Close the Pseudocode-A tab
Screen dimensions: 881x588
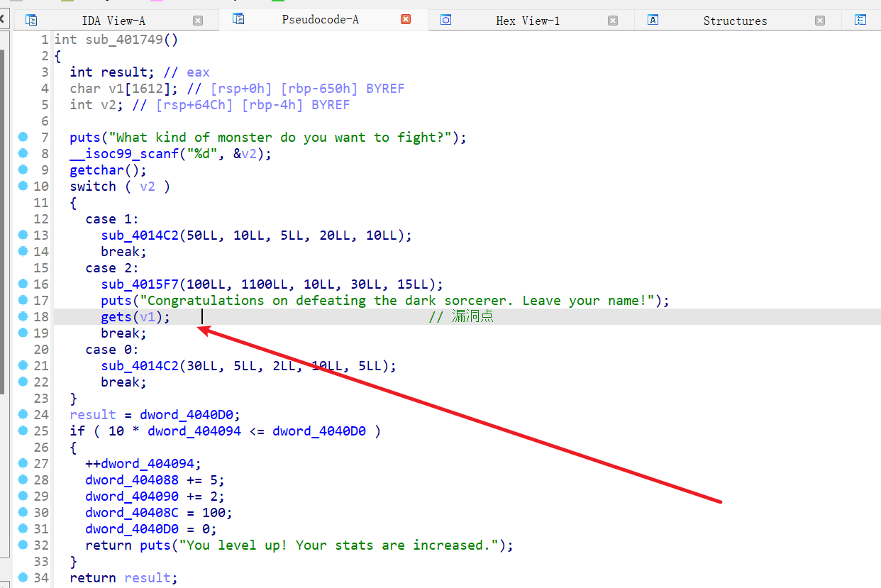[406, 20]
